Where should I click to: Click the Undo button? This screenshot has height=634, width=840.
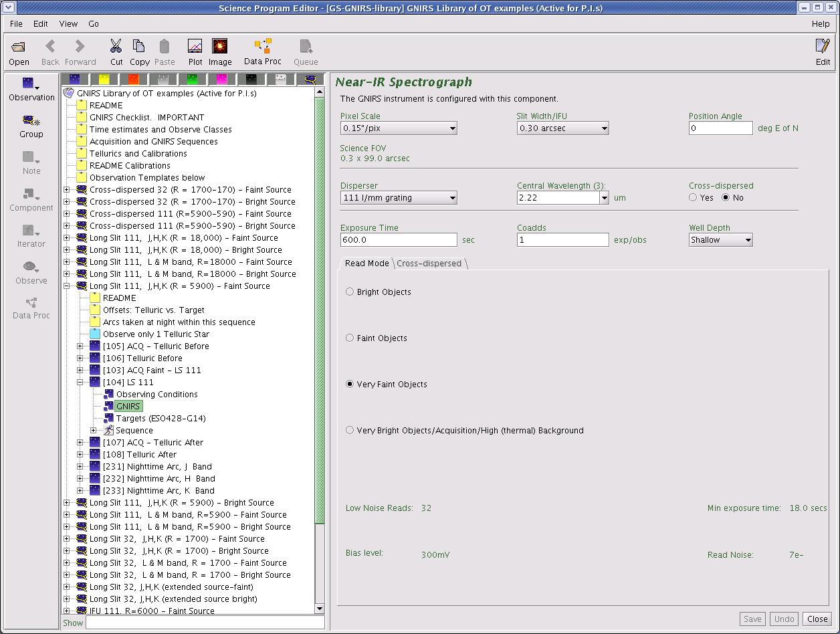(x=784, y=619)
